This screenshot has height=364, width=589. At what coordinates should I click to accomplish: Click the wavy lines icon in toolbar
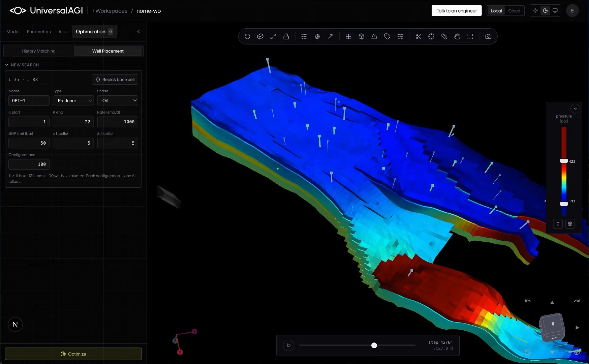(304, 36)
